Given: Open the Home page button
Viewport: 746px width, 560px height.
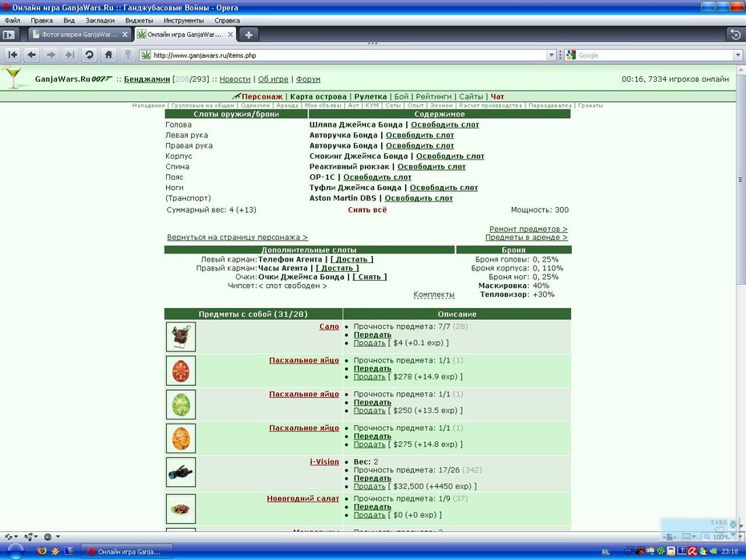Looking at the screenshot, I should pos(108,55).
